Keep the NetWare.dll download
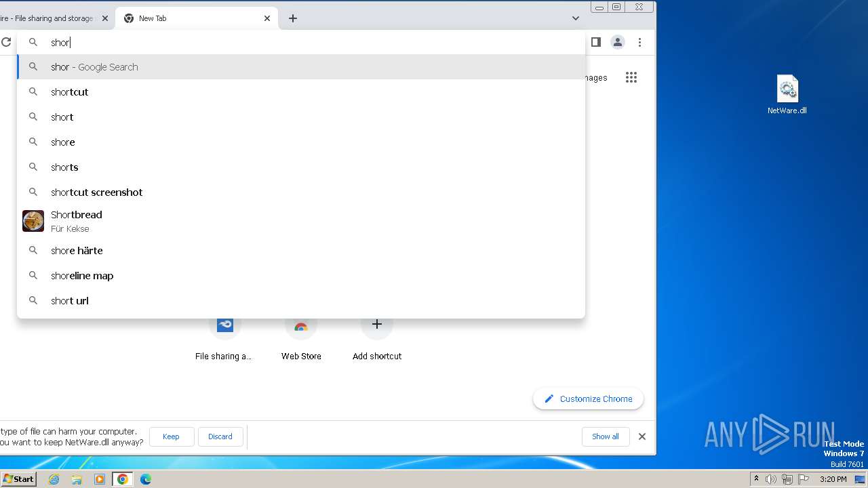This screenshot has height=488, width=868. pyautogui.click(x=171, y=436)
